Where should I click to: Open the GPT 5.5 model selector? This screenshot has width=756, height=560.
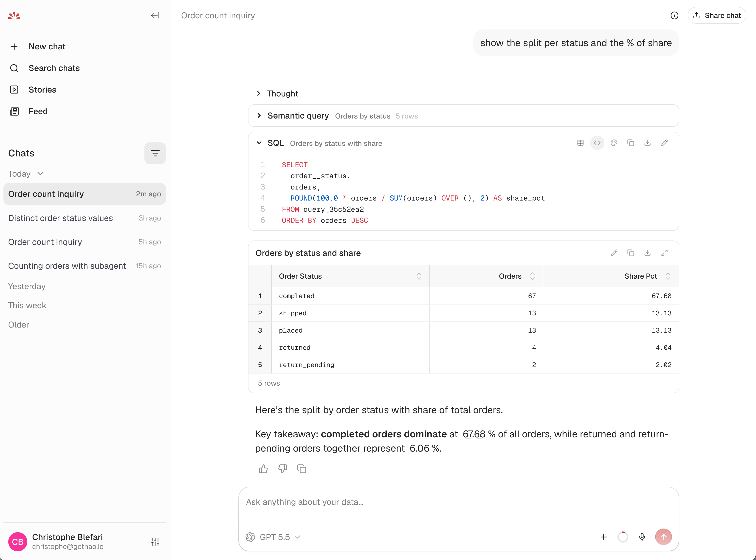[x=273, y=537]
